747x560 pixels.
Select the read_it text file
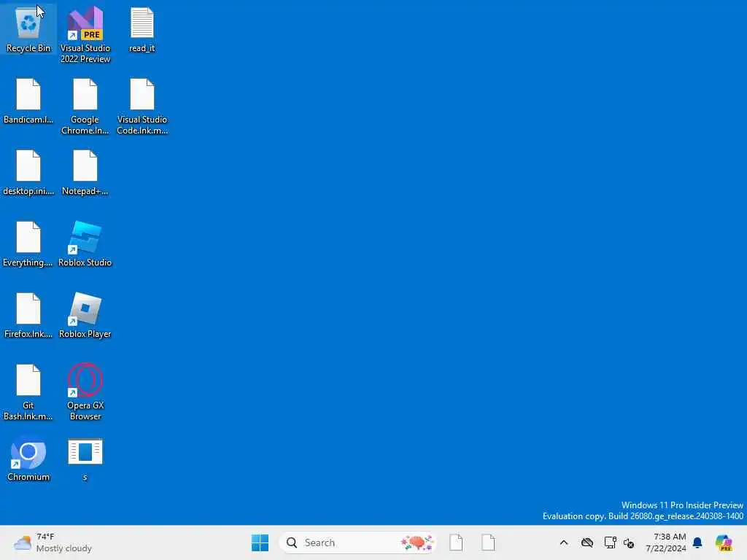tap(142, 29)
